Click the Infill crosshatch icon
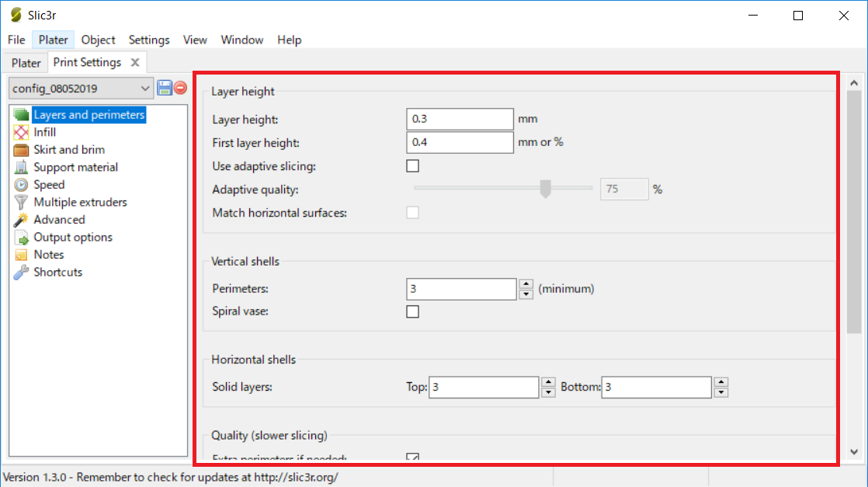 21,132
